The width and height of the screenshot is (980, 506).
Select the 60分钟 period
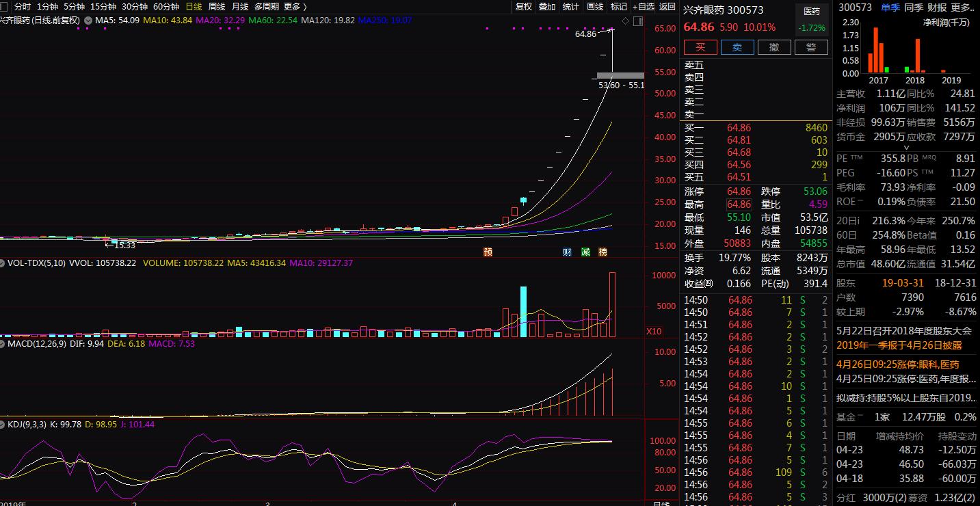point(166,7)
